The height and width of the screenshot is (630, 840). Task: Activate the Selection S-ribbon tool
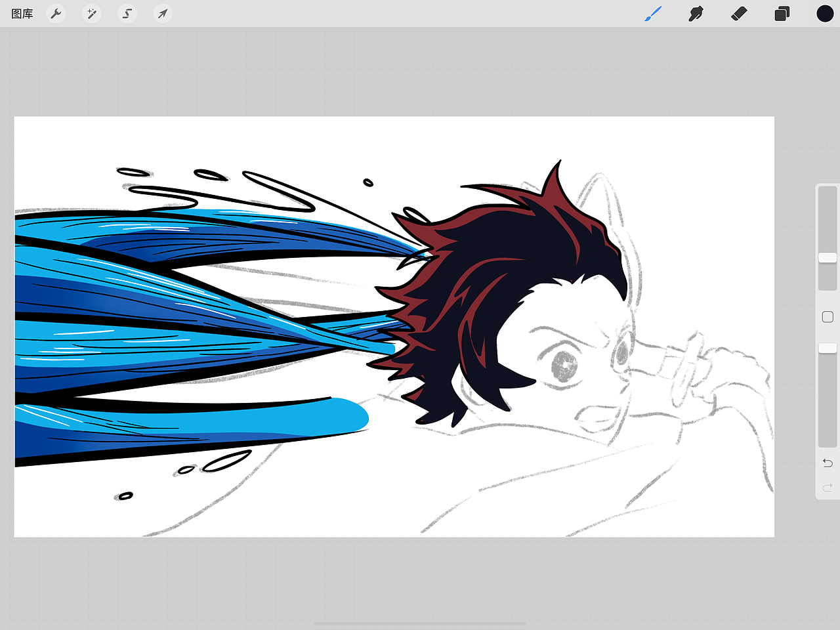click(x=127, y=14)
